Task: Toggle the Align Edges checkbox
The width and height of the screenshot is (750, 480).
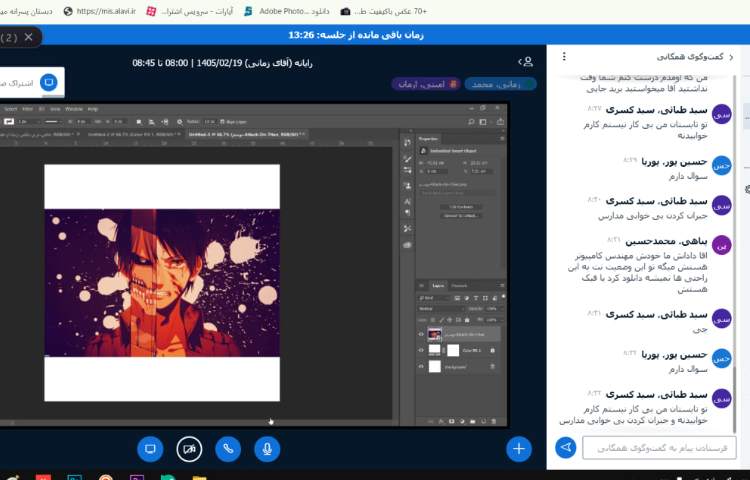Action: point(222,122)
